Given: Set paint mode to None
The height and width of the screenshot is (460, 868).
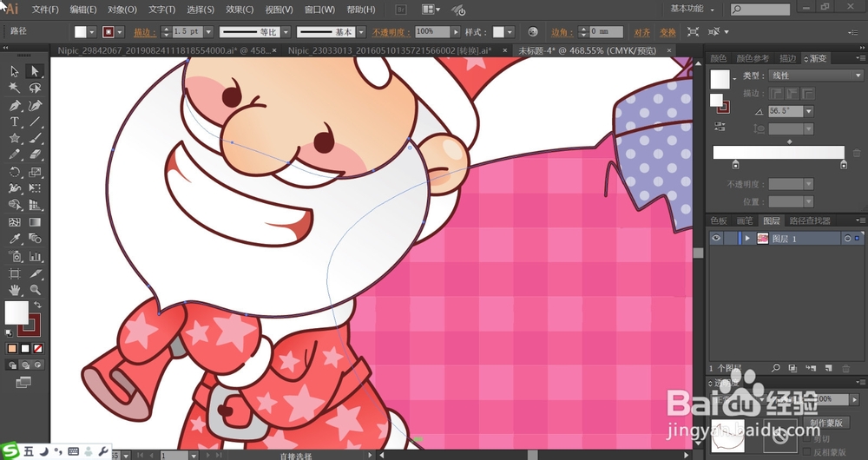Looking at the screenshot, I should [37, 349].
